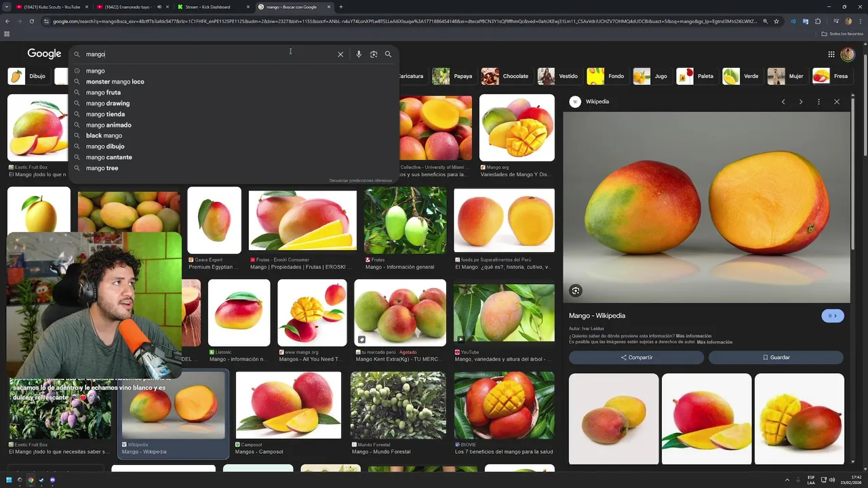Viewport: 868px width, 488px height.
Task: Filter images by the Fondo chip
Action: pyautogui.click(x=606, y=76)
